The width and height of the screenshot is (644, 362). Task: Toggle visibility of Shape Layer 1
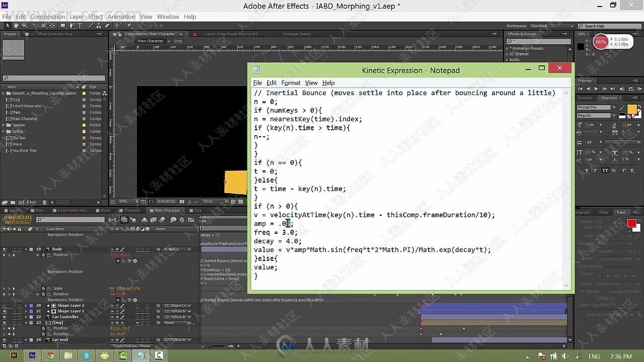tap(5, 311)
